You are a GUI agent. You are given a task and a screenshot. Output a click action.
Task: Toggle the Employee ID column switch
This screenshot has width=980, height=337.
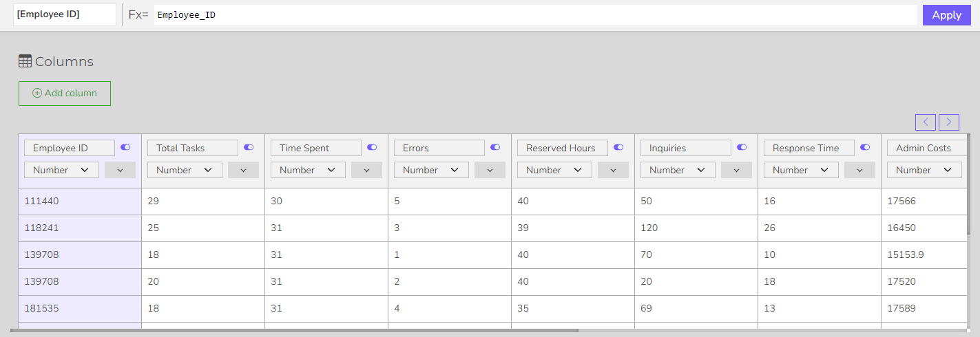(x=125, y=147)
